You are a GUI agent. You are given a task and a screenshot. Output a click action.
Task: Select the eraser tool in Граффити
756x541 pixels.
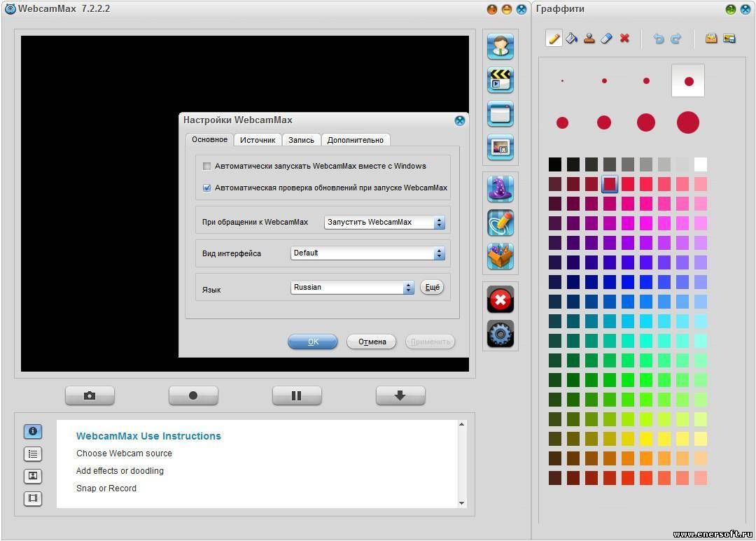click(606, 38)
